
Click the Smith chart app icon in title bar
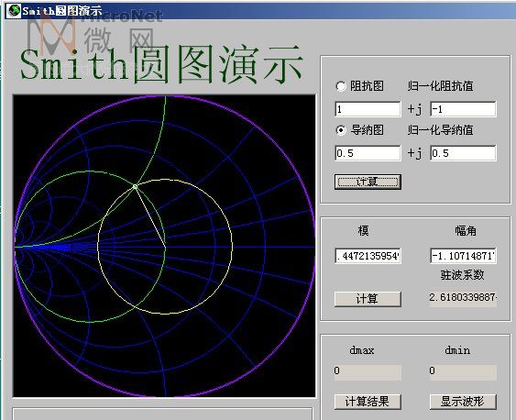point(14,10)
